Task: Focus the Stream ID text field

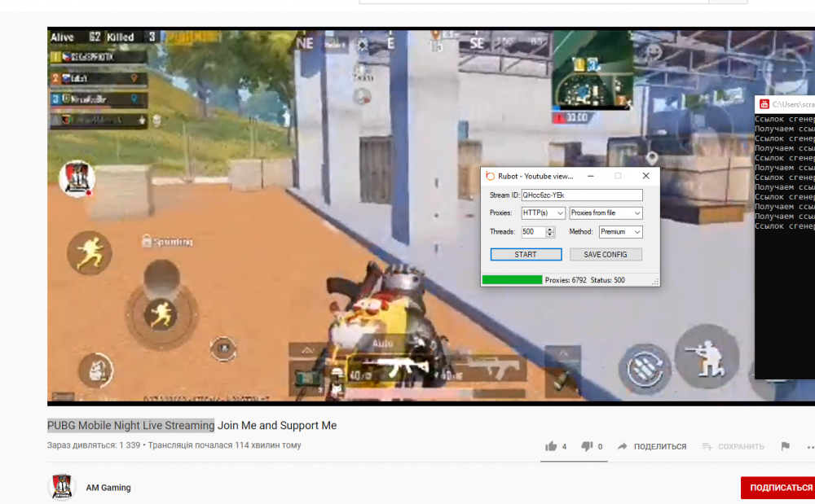Action: (x=582, y=195)
